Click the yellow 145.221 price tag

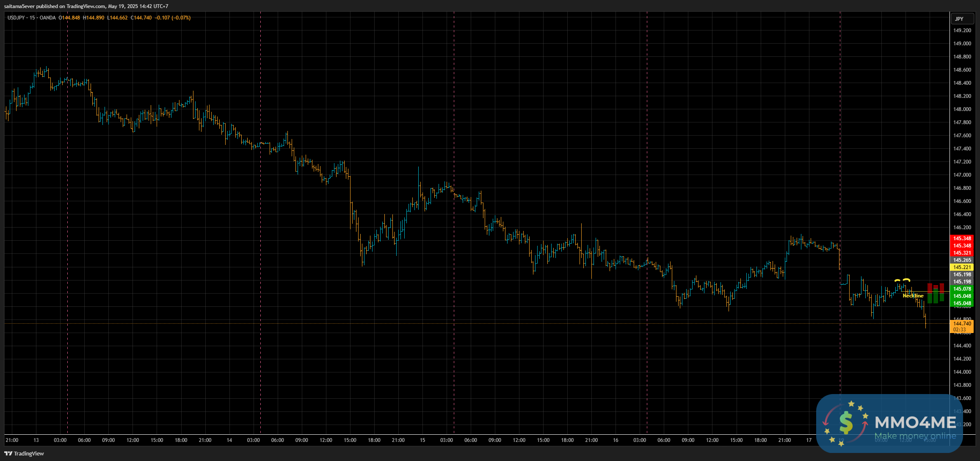pyautogui.click(x=962, y=267)
